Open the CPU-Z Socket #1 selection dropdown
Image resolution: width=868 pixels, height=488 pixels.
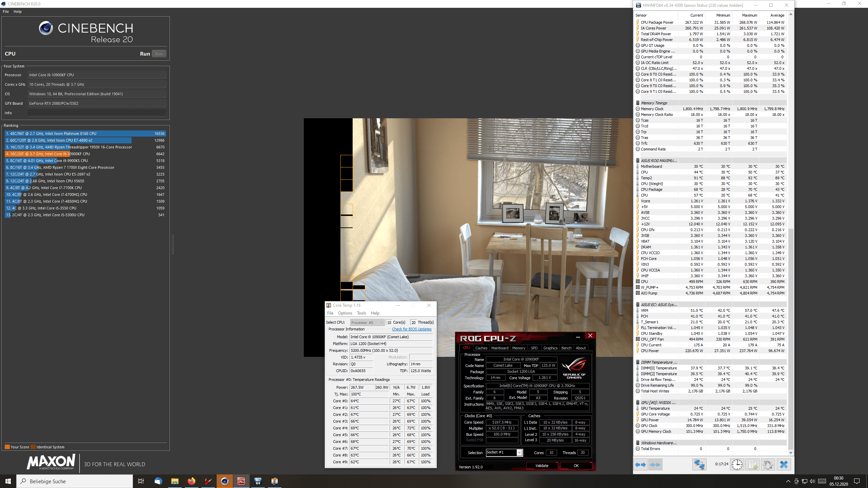[x=504, y=453]
